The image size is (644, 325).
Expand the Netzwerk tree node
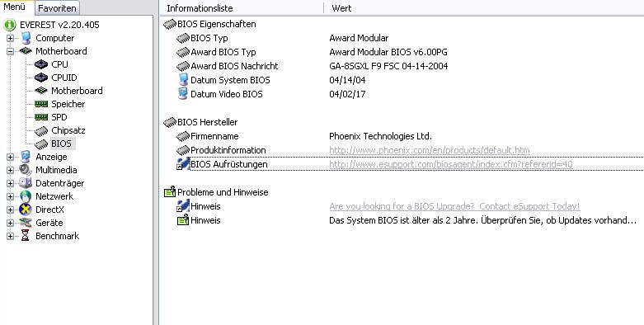click(10, 196)
